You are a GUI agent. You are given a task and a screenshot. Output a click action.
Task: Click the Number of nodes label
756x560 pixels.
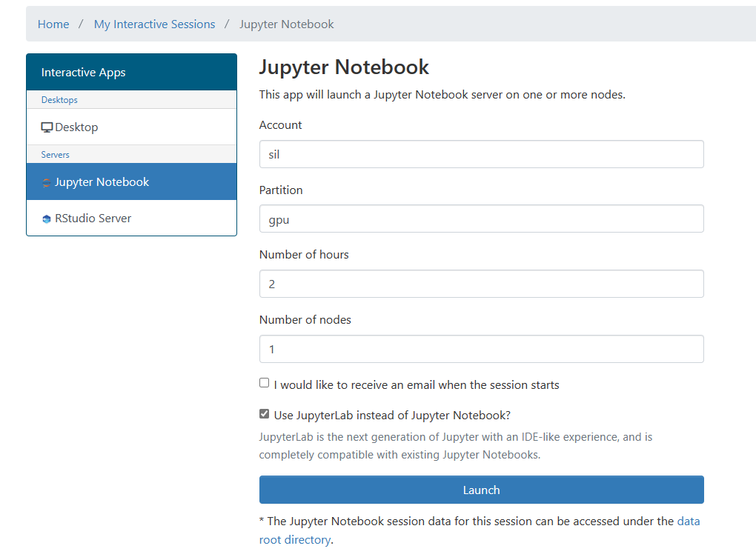click(305, 319)
